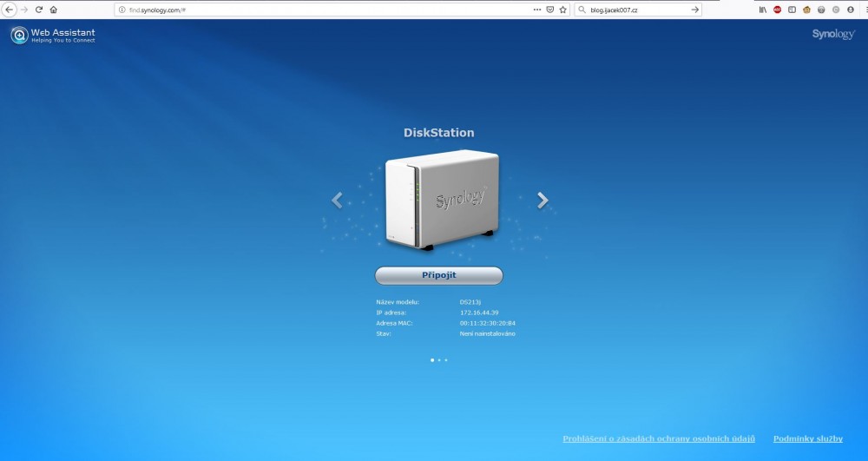Image resolution: width=868 pixels, height=461 pixels.
Task: Click the Připojit connect button
Action: [438, 275]
